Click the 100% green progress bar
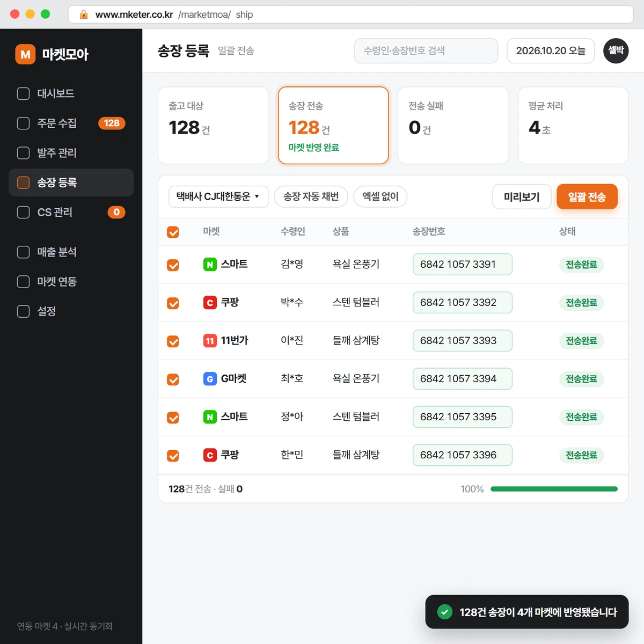Screen dimensions: 644x644 [554, 489]
